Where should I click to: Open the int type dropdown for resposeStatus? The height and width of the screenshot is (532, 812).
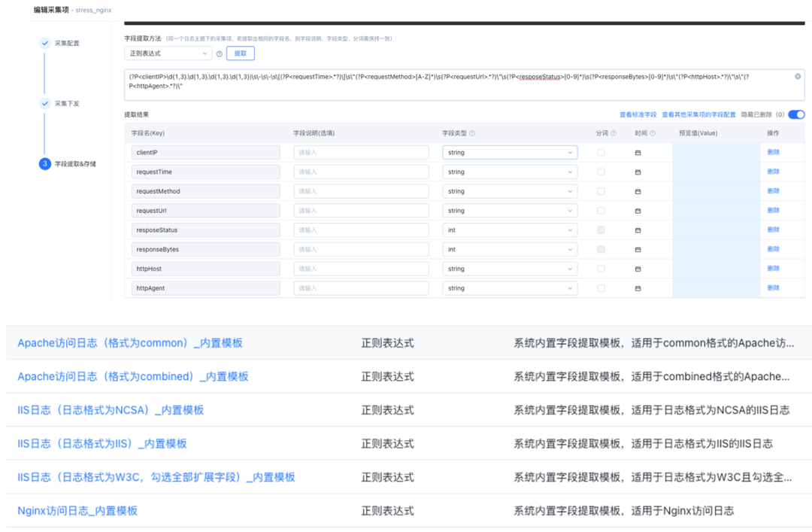(510, 230)
